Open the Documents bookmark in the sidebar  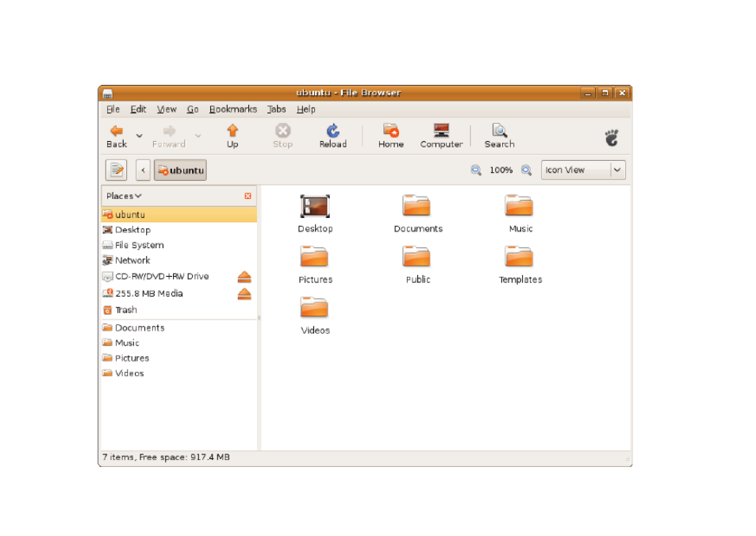(x=178, y=327)
